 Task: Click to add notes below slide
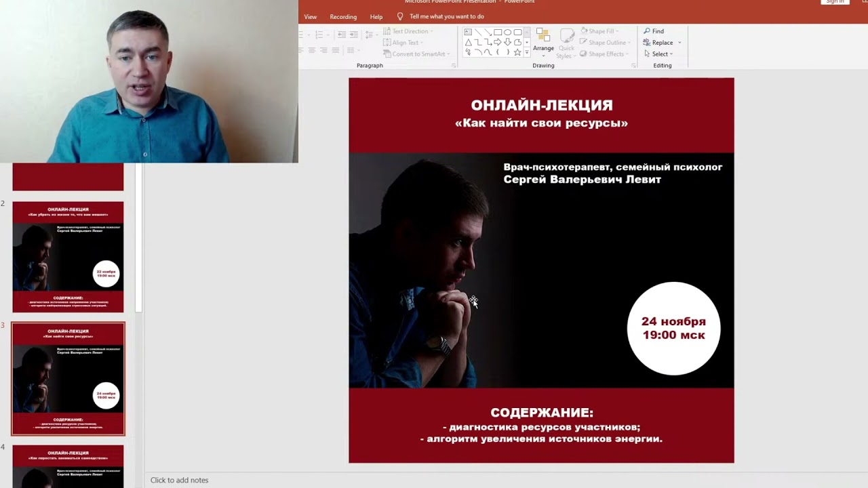point(179,480)
